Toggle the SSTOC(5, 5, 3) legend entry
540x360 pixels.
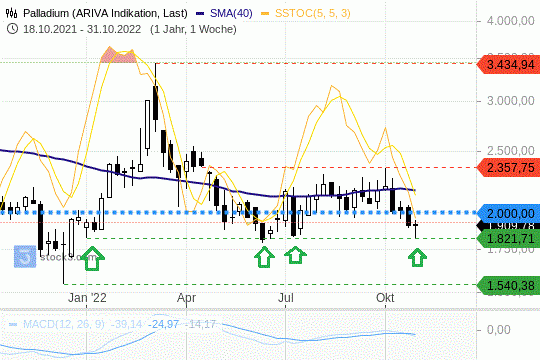[312, 13]
